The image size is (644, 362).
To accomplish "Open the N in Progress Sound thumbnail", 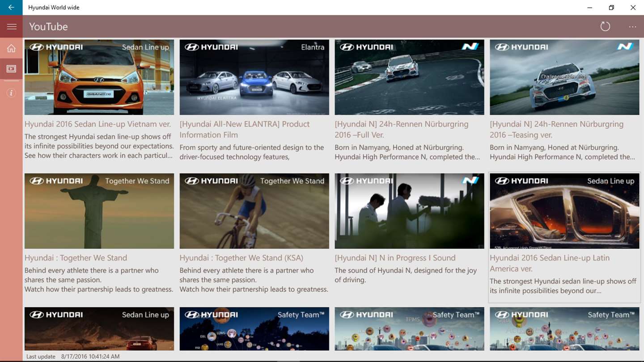I will click(409, 211).
